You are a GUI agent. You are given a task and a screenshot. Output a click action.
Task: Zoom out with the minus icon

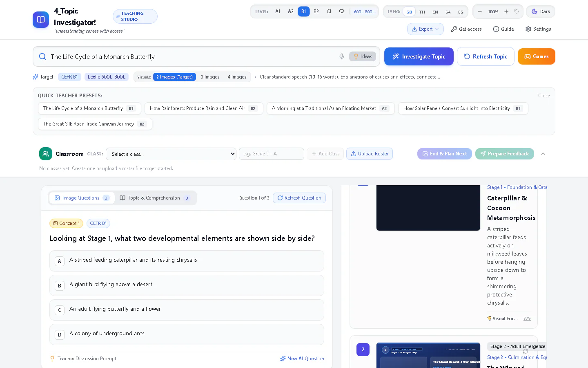tap(480, 11)
